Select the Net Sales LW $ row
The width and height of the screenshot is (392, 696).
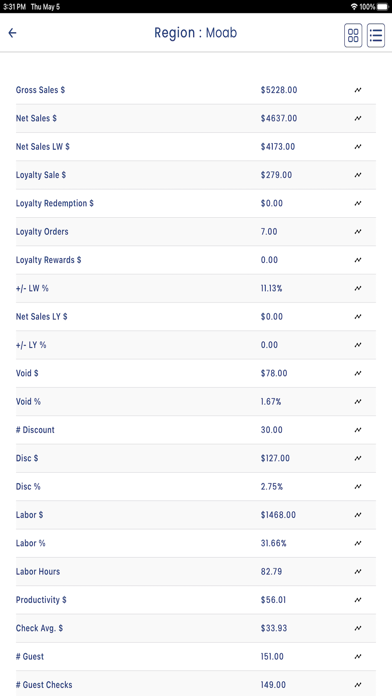[x=196, y=147]
